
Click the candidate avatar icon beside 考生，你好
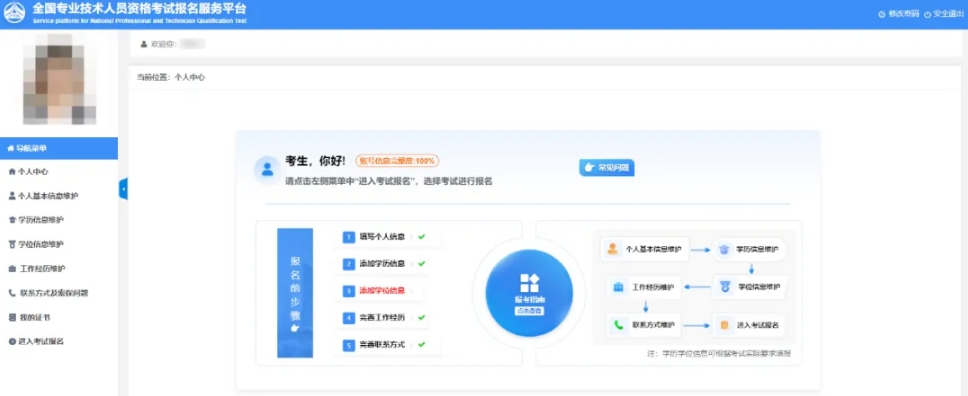267,169
